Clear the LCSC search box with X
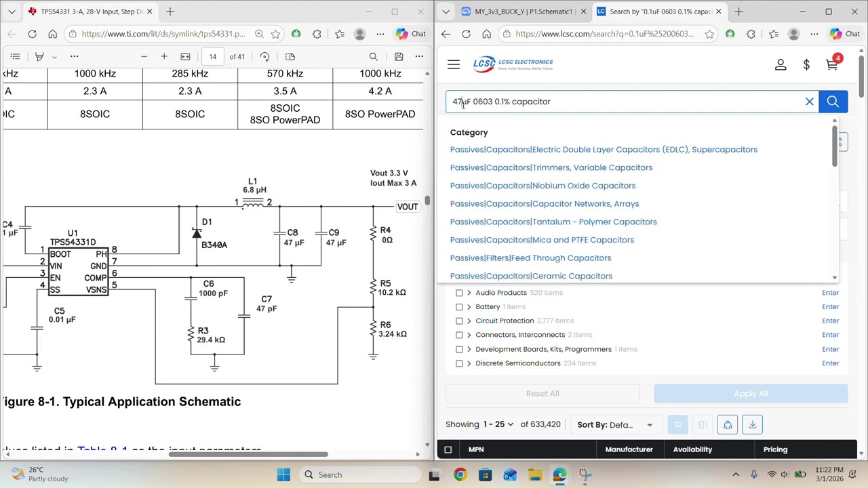 point(809,102)
